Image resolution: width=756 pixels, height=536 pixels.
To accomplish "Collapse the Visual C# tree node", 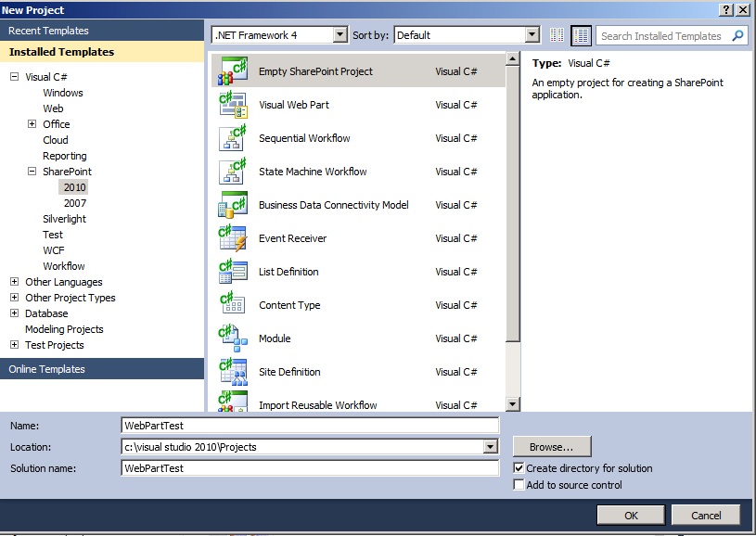I will (15, 77).
